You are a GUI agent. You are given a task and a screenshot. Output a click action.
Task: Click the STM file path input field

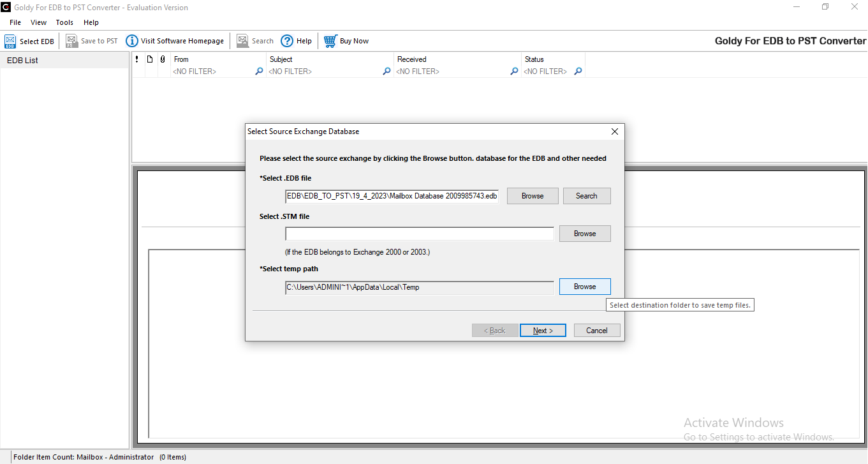[420, 234]
